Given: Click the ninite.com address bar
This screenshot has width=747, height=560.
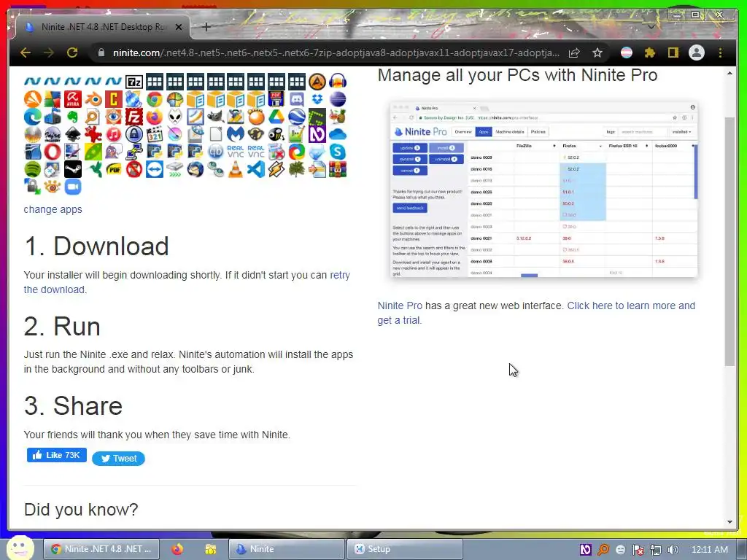Looking at the screenshot, I should click(x=336, y=52).
